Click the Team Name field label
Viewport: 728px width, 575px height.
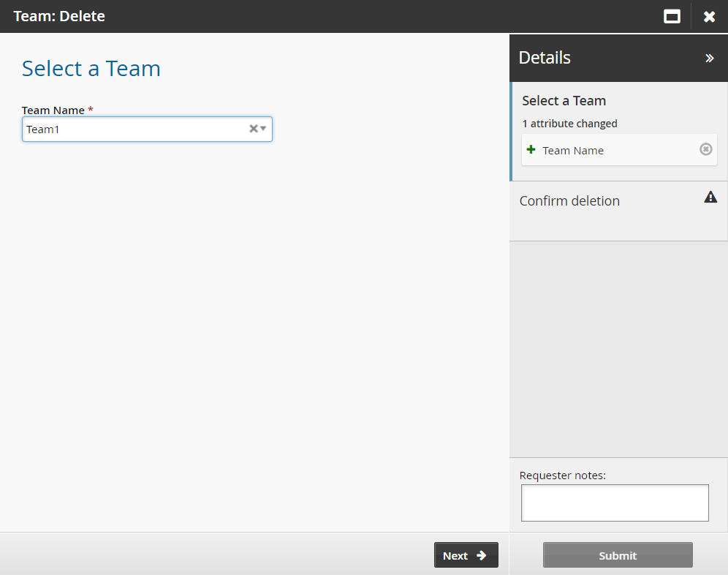click(53, 110)
